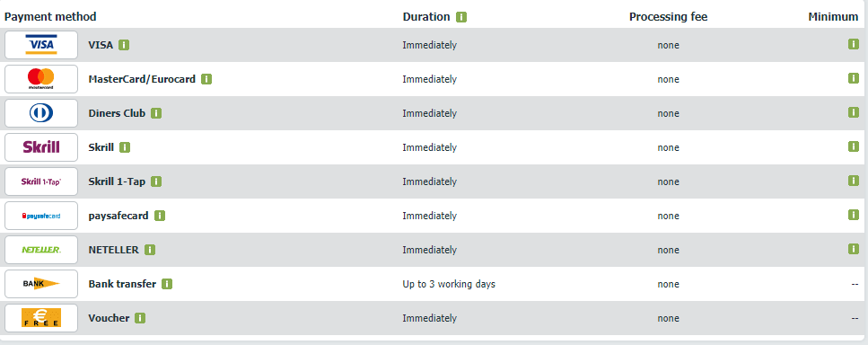Select the BANK transfer logo
The height and width of the screenshot is (345, 868).
point(41,284)
